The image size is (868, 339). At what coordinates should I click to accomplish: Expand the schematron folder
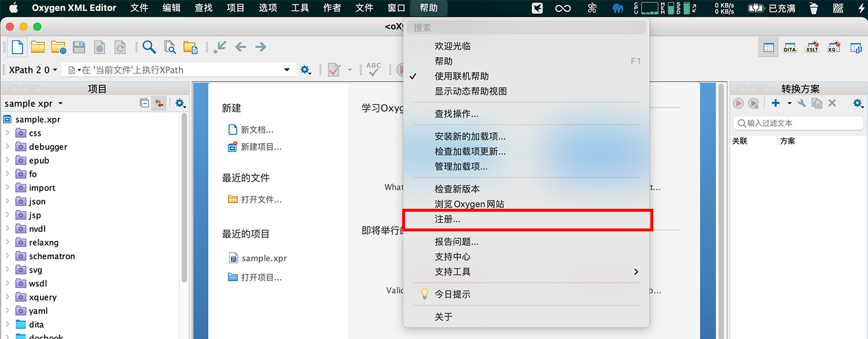click(8, 256)
